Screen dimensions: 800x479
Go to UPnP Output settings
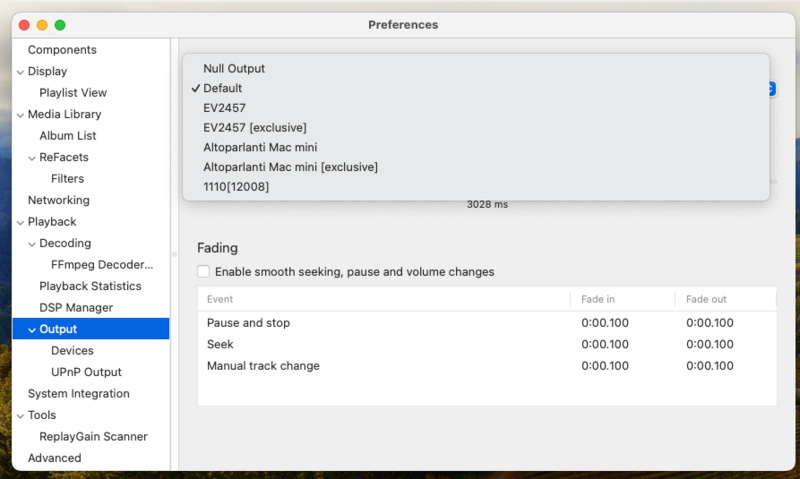(x=86, y=372)
